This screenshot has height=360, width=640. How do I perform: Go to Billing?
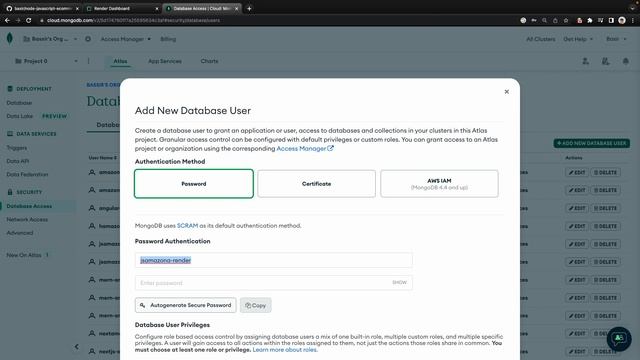[x=168, y=39]
